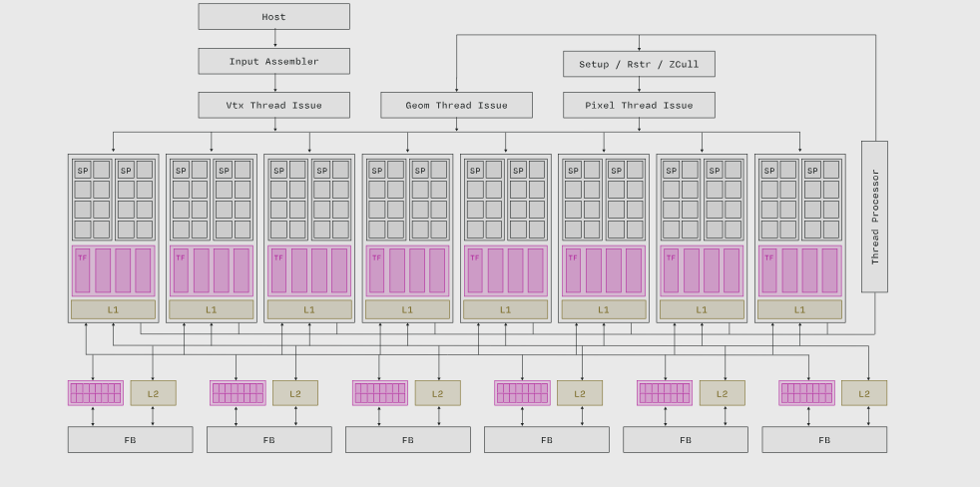Select the Input Assembler block

273,61
